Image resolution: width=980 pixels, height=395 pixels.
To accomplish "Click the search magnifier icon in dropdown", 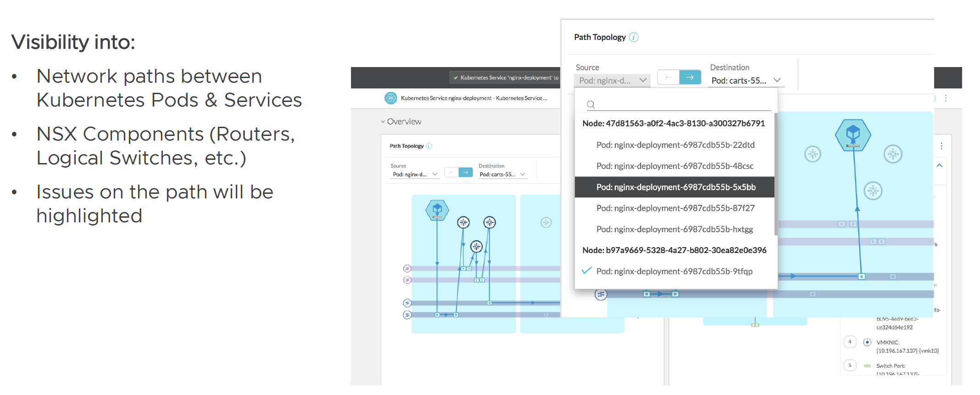I will point(591,105).
